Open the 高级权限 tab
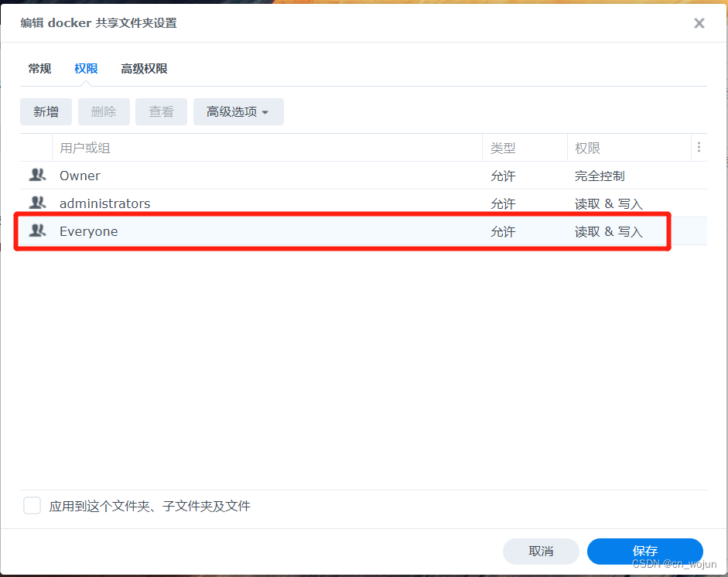 click(144, 68)
